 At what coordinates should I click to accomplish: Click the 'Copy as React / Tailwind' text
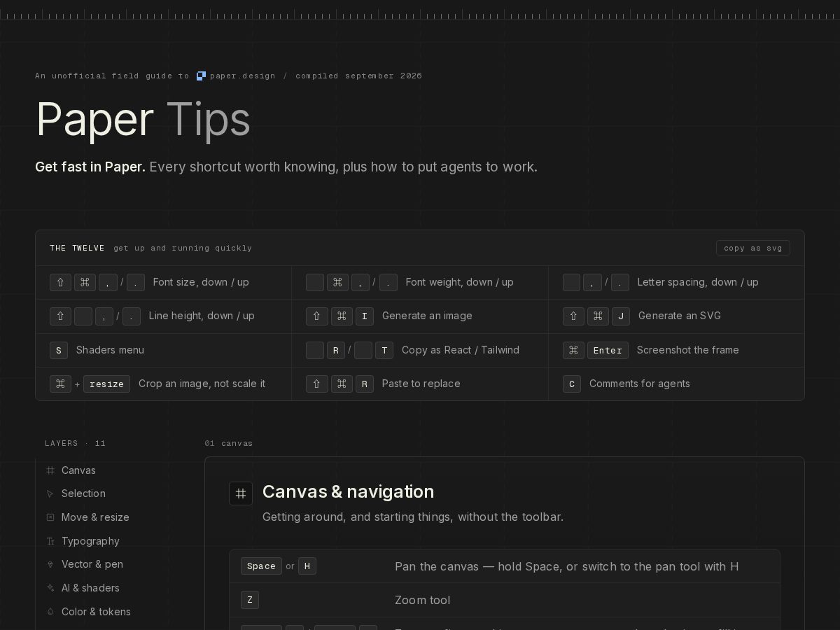(x=461, y=350)
